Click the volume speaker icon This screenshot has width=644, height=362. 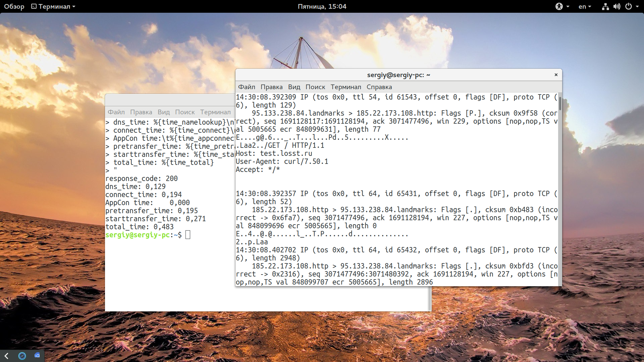click(x=617, y=6)
